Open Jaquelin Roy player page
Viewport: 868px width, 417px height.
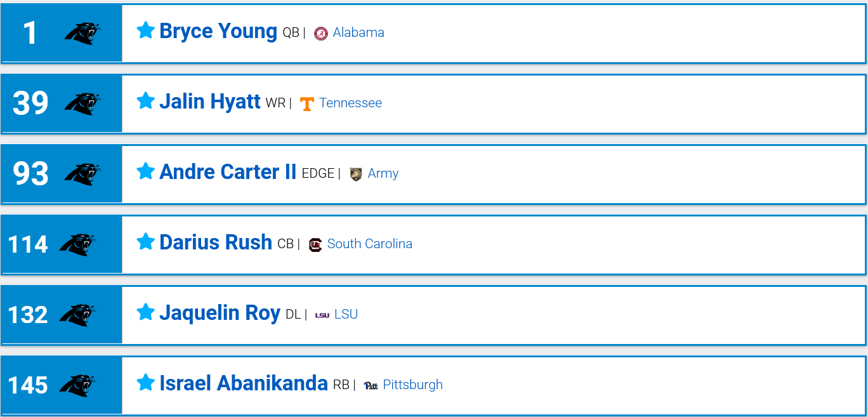pos(220,313)
